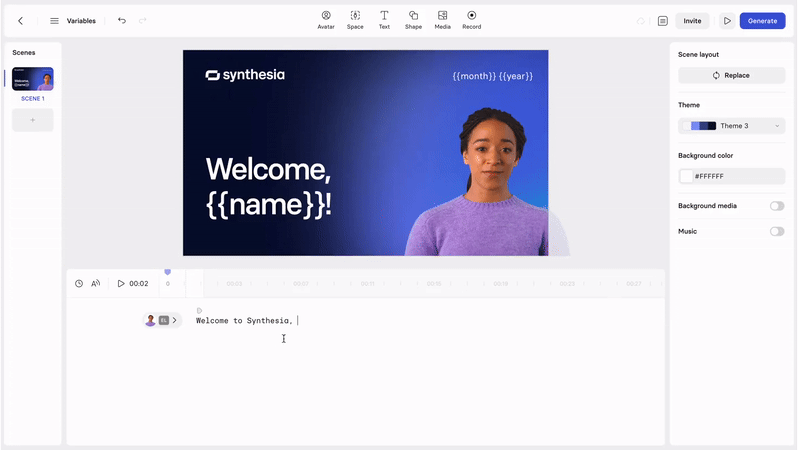798x450 pixels.
Task: Click the script text 'Welcome to Synthesia,'
Action: (244, 321)
